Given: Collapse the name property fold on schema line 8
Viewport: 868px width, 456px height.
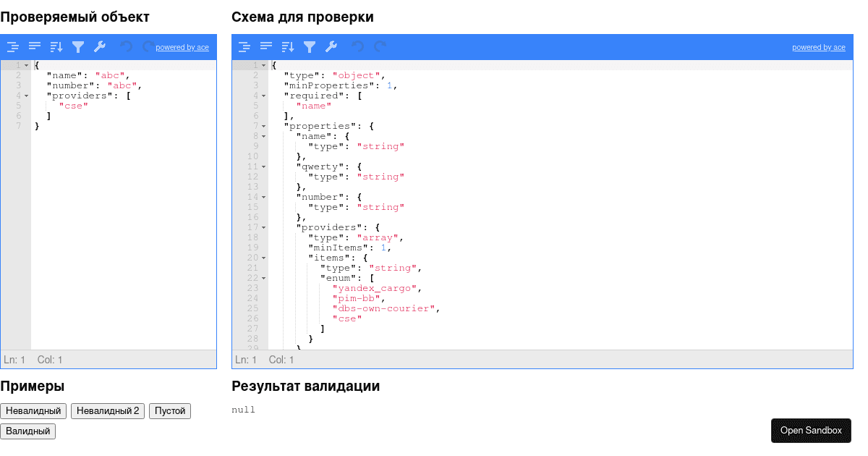Looking at the screenshot, I should [x=263, y=136].
